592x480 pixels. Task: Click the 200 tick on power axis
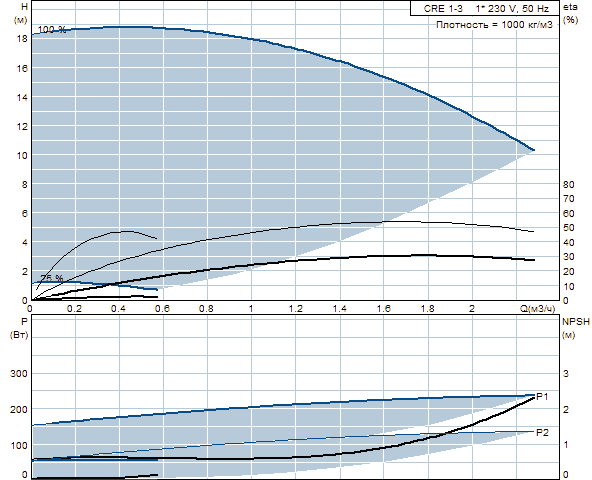pos(18,409)
